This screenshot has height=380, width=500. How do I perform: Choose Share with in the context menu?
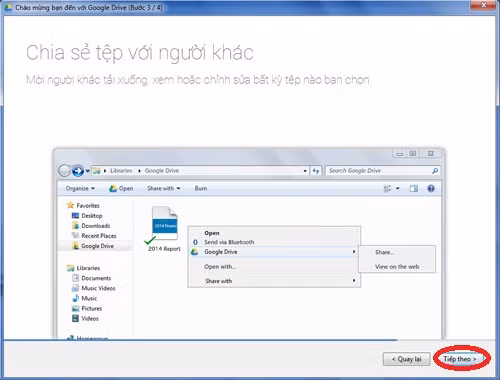pyautogui.click(x=219, y=281)
